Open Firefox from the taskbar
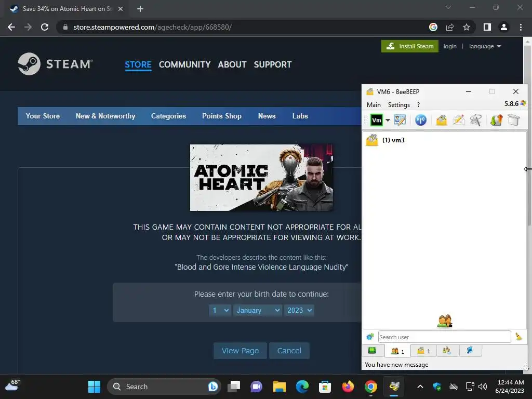Image resolution: width=532 pixels, height=399 pixels. 348,387
